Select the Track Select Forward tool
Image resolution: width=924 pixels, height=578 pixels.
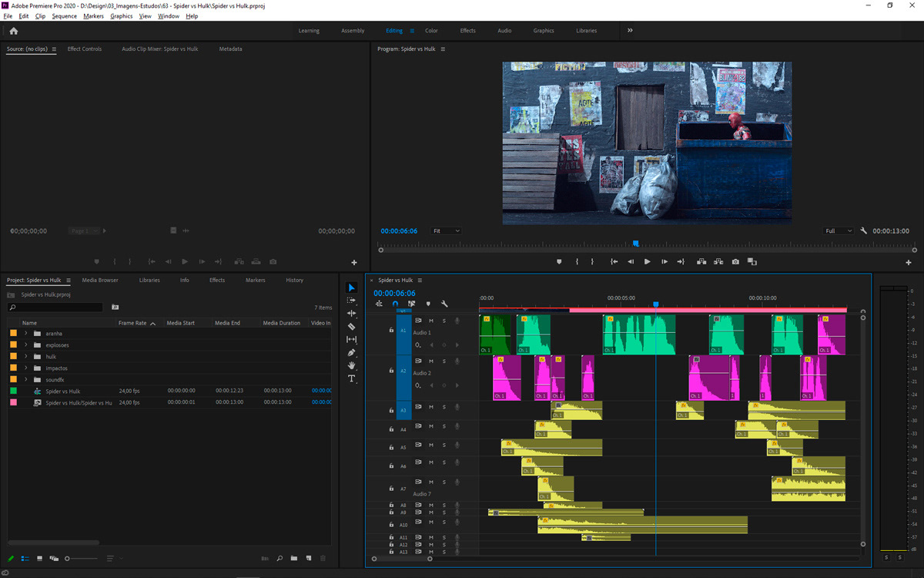click(352, 301)
